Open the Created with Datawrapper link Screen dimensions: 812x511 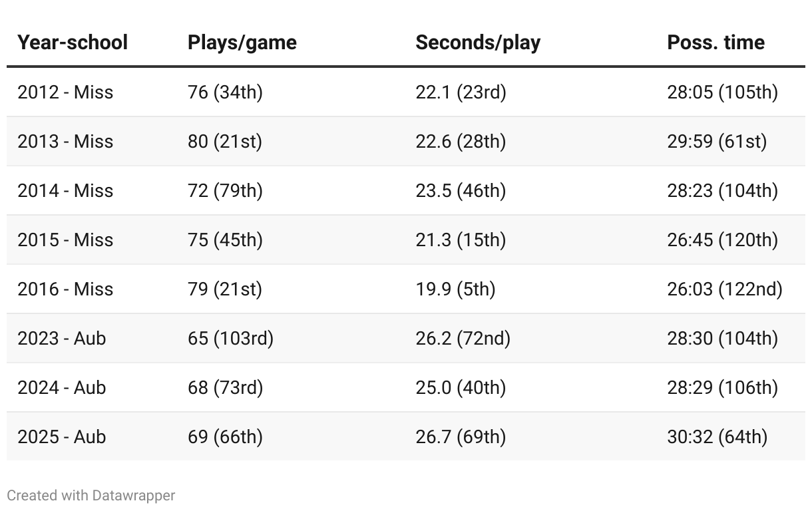coord(91,496)
